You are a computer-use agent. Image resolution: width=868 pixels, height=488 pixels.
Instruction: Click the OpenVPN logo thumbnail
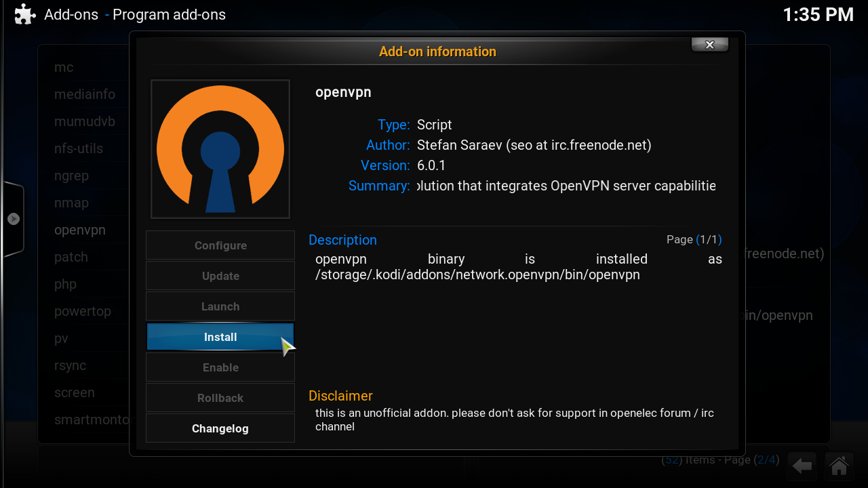coord(220,149)
